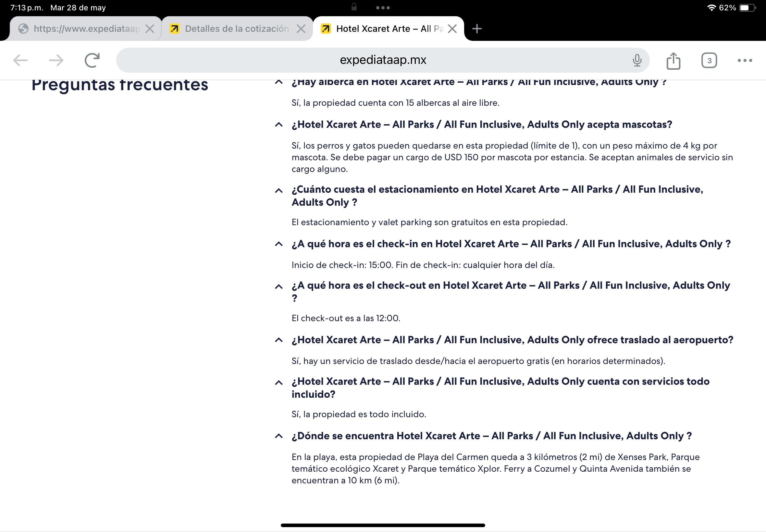Tap the free airport shuttle answer text
766x532 pixels.
coord(478,361)
